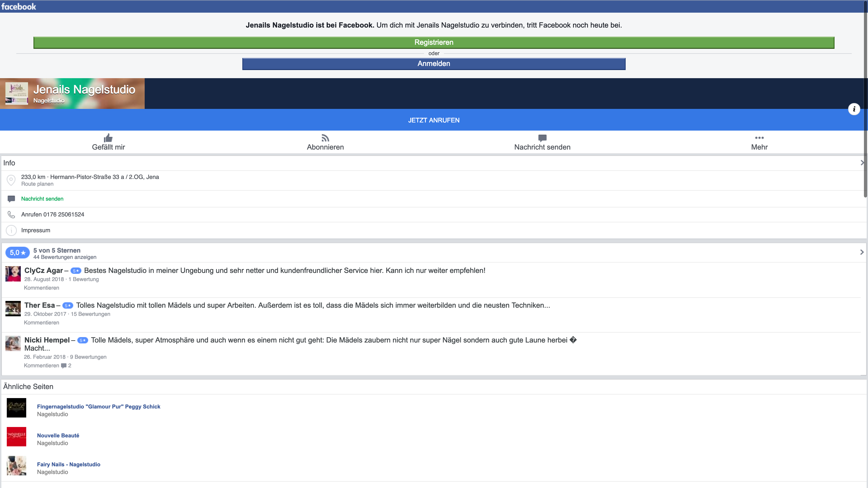Open Nouvelle Beauté link
The image size is (868, 488).
58,435
